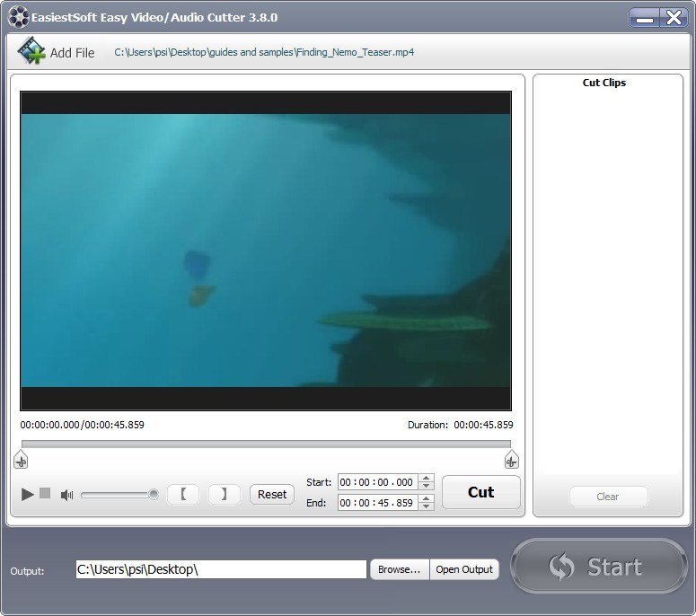Click the Add File label
The width and height of the screenshot is (696, 616).
coord(73,53)
